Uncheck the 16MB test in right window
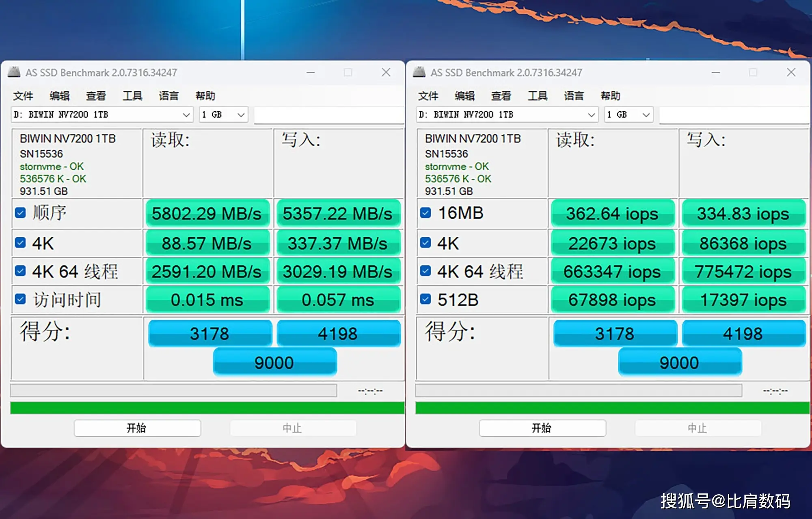Viewport: 812px width, 519px height. (x=425, y=213)
